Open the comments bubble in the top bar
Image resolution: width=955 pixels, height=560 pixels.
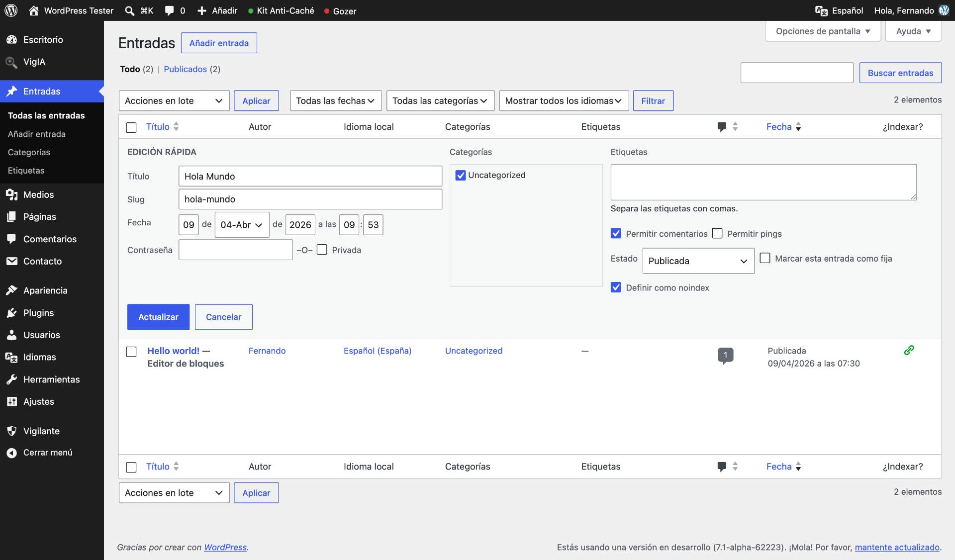click(170, 10)
